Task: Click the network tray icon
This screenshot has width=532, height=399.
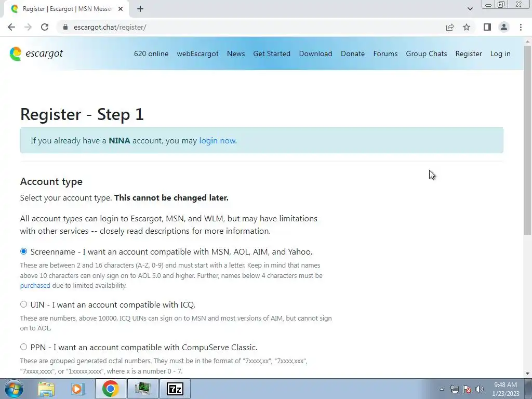Action: [x=454, y=389]
